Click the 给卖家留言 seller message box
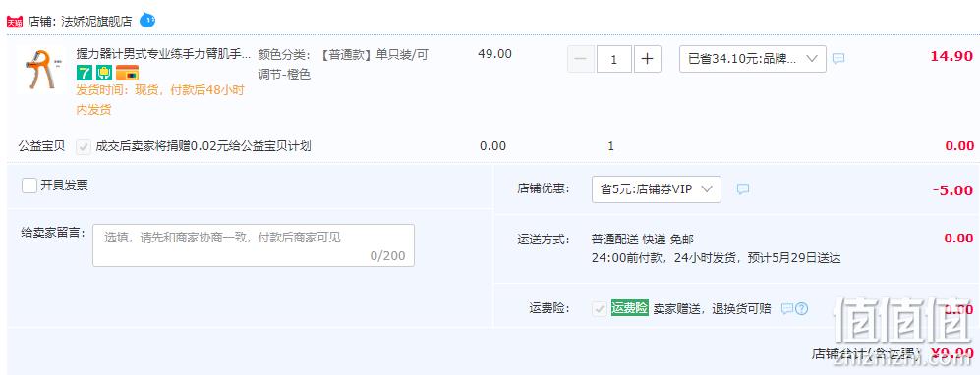Image resolution: width=980 pixels, height=375 pixels. [x=254, y=245]
